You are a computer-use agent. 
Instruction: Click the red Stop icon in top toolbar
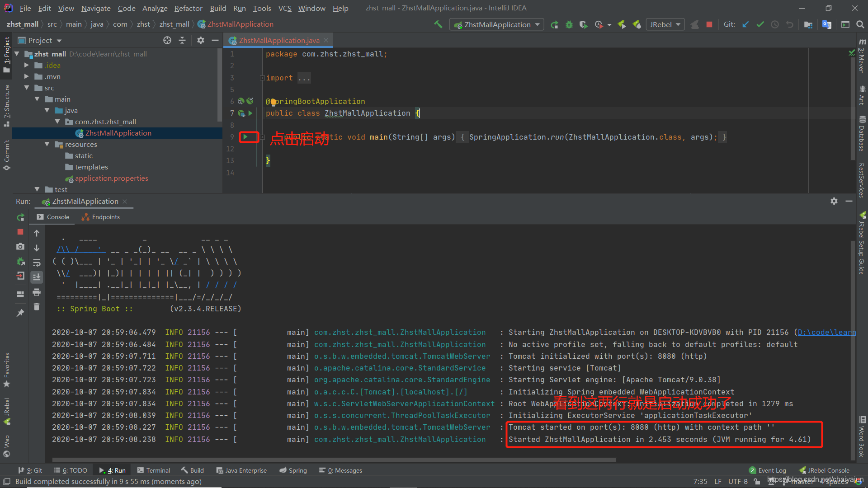709,24
